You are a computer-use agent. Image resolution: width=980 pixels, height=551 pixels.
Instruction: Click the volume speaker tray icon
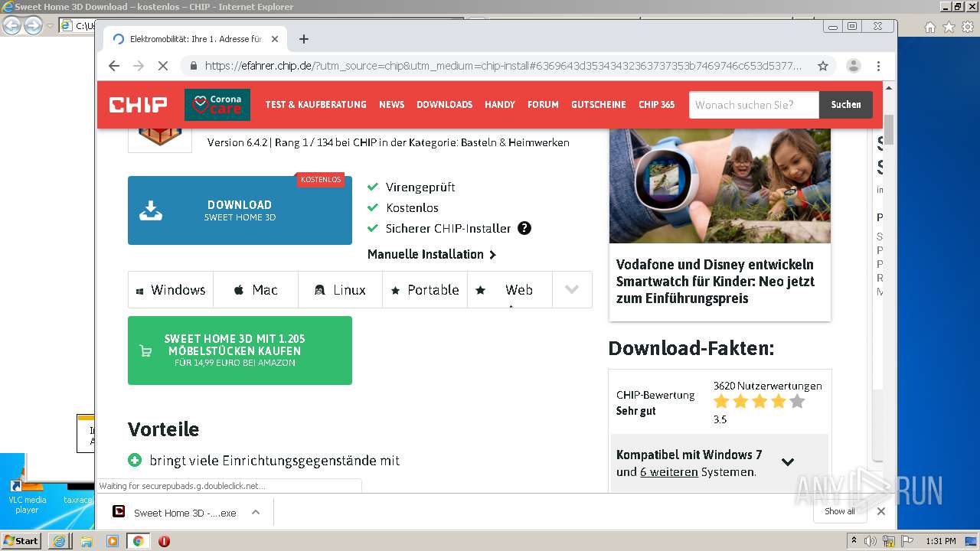[x=871, y=541]
